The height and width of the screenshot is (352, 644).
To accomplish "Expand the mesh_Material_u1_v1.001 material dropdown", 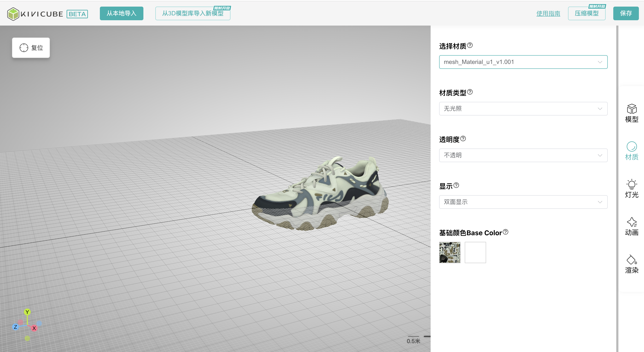I will coord(523,62).
